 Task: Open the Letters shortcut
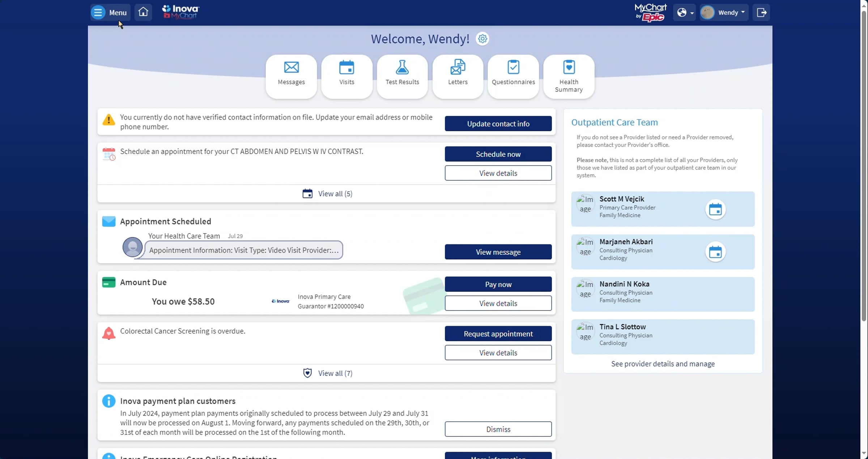(x=458, y=76)
